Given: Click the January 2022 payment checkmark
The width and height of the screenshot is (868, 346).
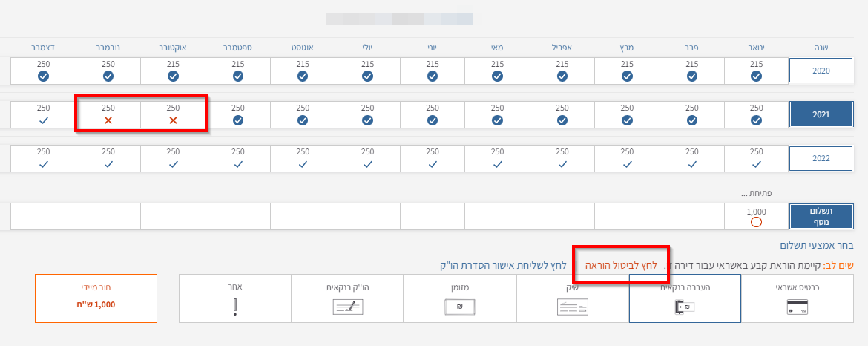Looking at the screenshot, I should pos(756,164).
